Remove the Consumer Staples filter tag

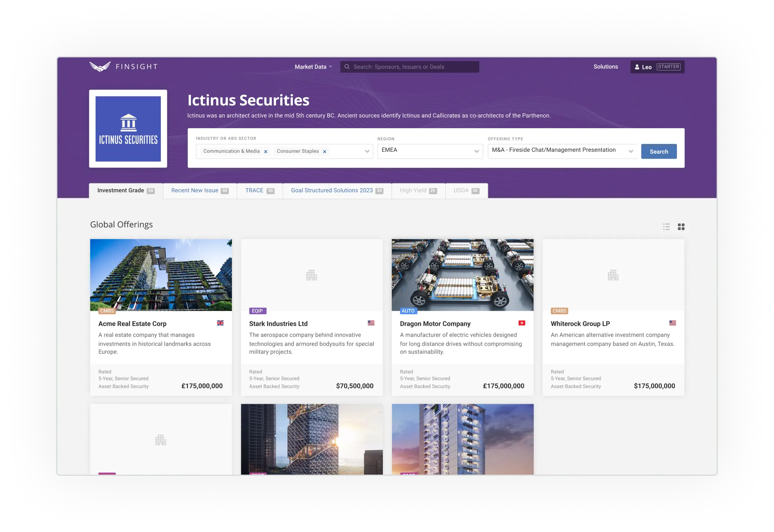tap(325, 151)
